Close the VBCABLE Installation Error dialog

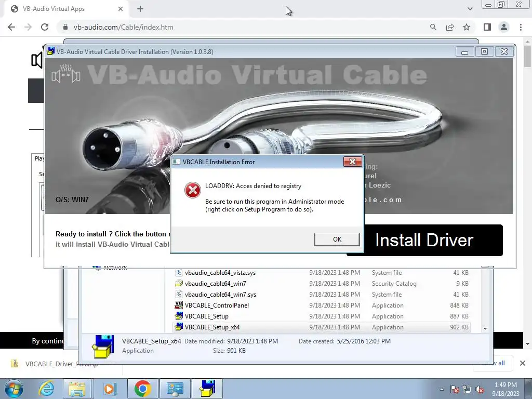(353, 162)
